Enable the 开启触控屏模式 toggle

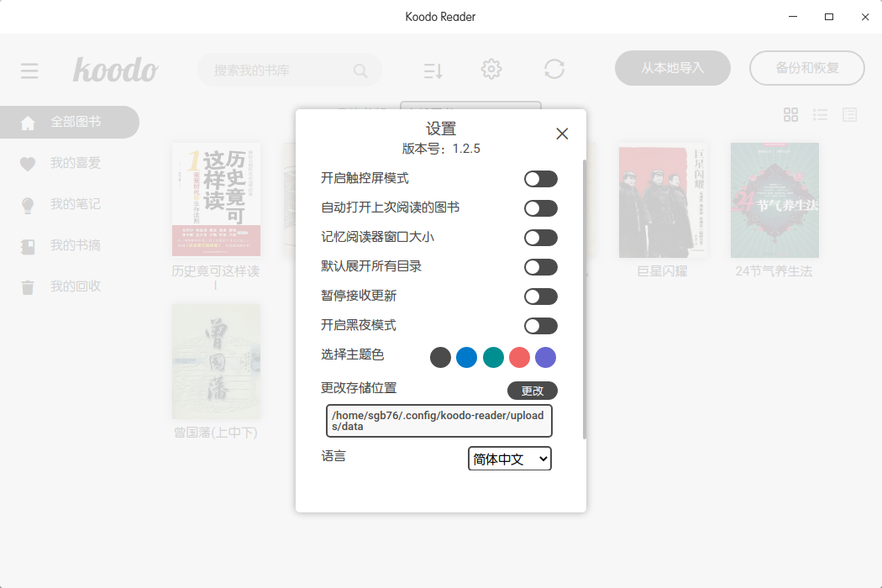(x=540, y=179)
